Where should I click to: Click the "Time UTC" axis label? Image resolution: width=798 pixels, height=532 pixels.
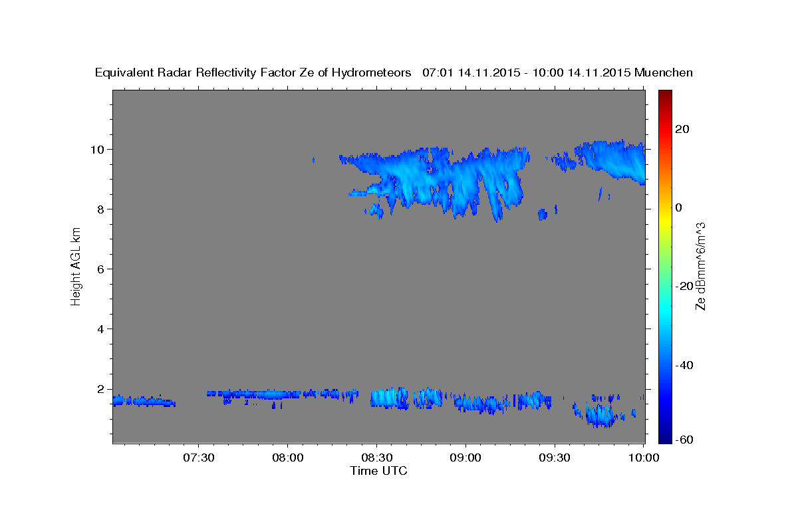point(378,471)
